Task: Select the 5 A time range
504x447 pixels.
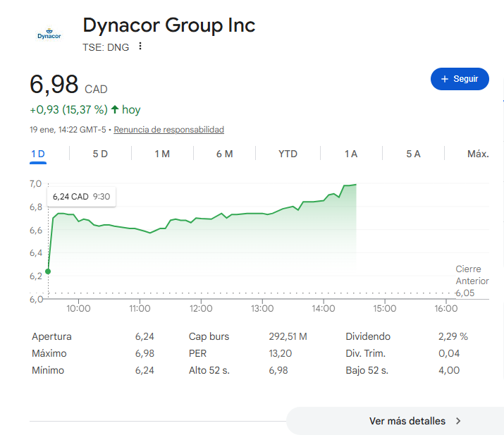Action: coord(413,154)
